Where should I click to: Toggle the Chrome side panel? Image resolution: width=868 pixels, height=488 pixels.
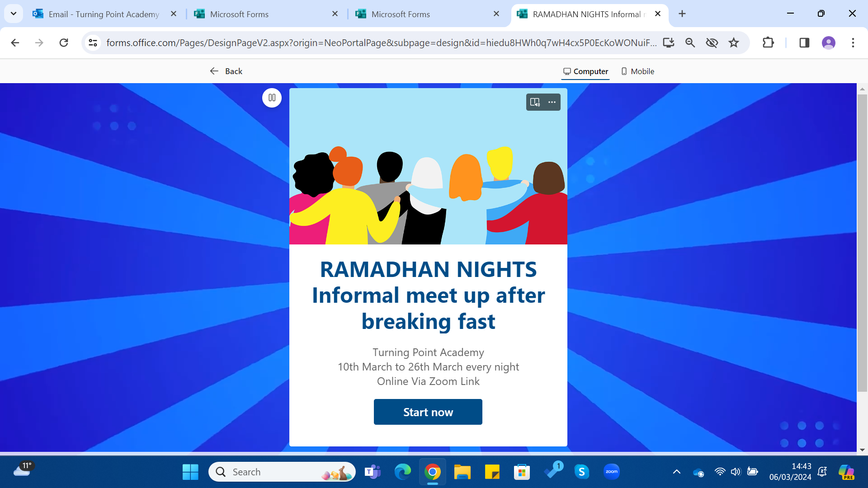click(x=804, y=42)
